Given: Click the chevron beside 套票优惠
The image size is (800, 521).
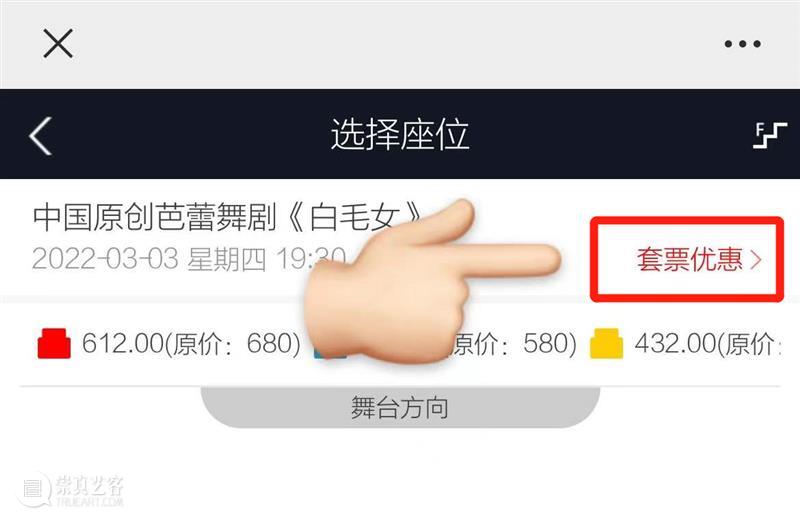Looking at the screenshot, I should click(756, 260).
